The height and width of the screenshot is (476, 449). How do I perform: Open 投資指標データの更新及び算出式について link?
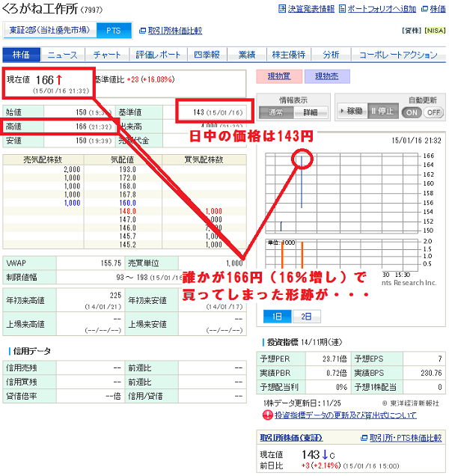pos(346,415)
